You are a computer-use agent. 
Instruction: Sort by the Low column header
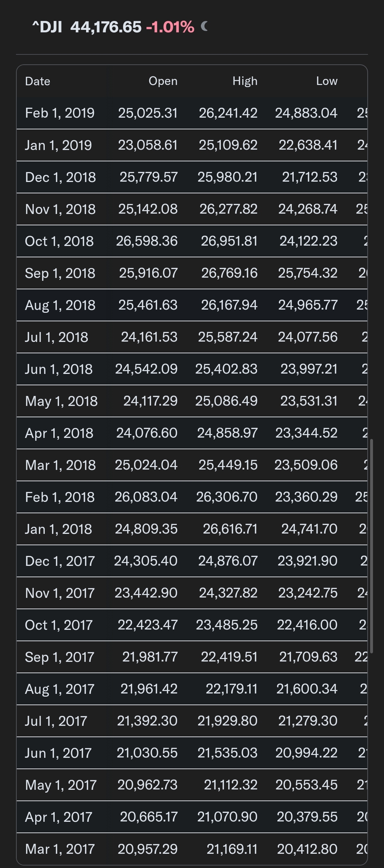(x=327, y=81)
